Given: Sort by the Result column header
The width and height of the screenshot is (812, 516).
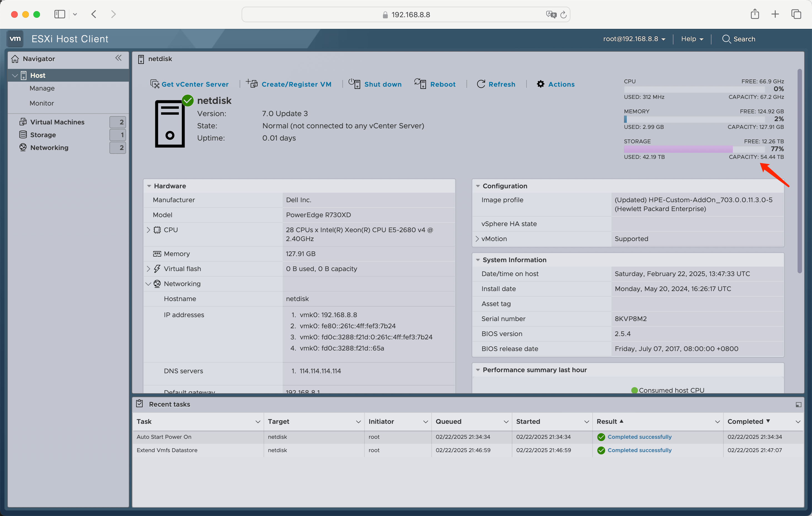Looking at the screenshot, I should pos(607,421).
